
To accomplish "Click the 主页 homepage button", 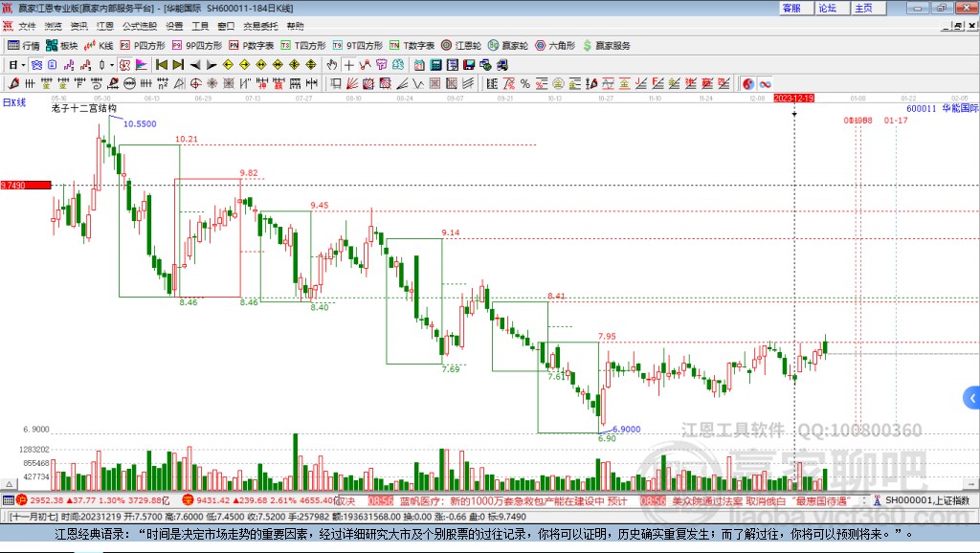I will pyautogui.click(x=868, y=8).
